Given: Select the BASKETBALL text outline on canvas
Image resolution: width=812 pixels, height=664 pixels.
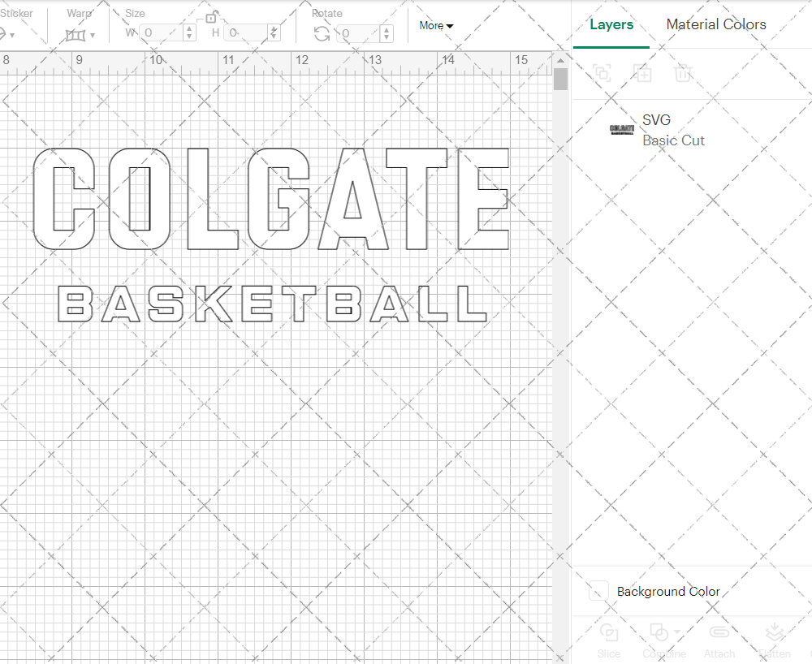Looking at the screenshot, I should point(272,304).
